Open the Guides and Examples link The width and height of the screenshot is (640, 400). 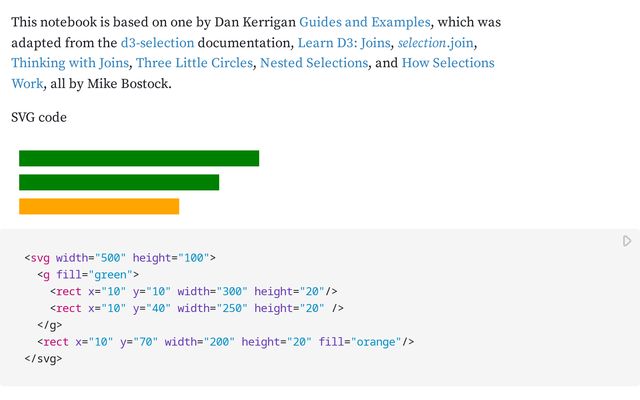pos(364,22)
